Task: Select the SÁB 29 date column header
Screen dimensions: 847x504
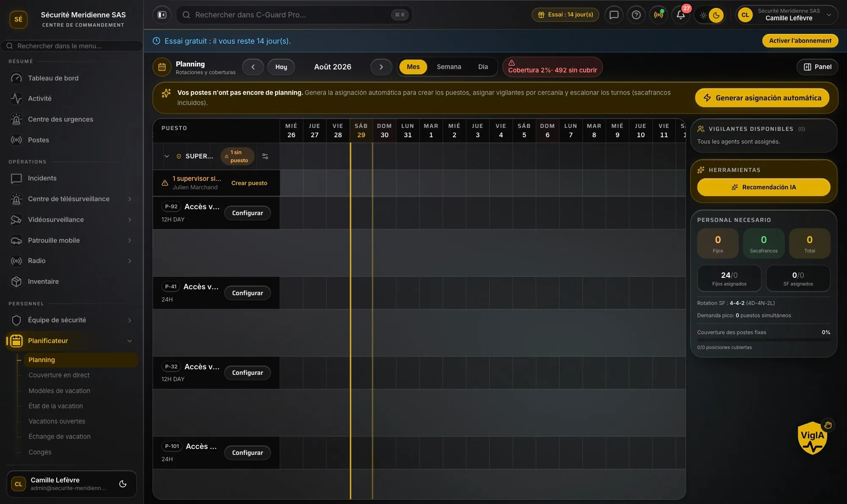Action: tap(361, 130)
